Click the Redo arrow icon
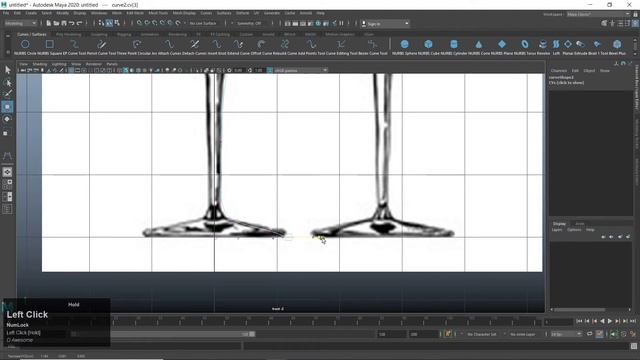The width and height of the screenshot is (640, 360). point(80,23)
